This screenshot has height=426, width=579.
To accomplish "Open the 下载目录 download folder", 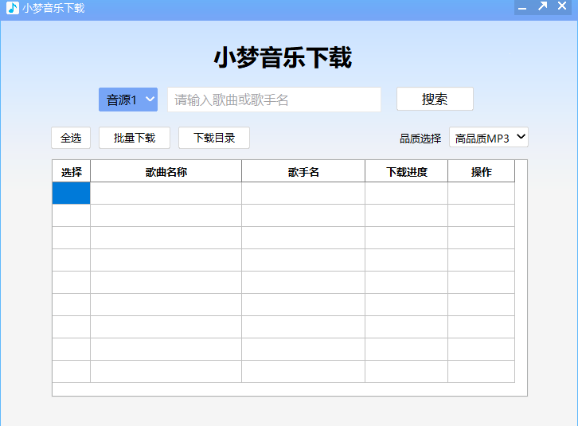I will tap(214, 138).
